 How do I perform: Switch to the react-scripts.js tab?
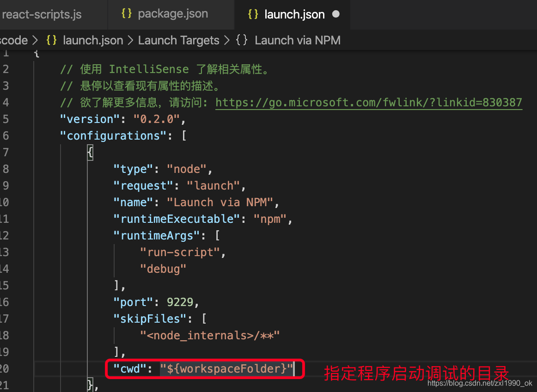42,14
